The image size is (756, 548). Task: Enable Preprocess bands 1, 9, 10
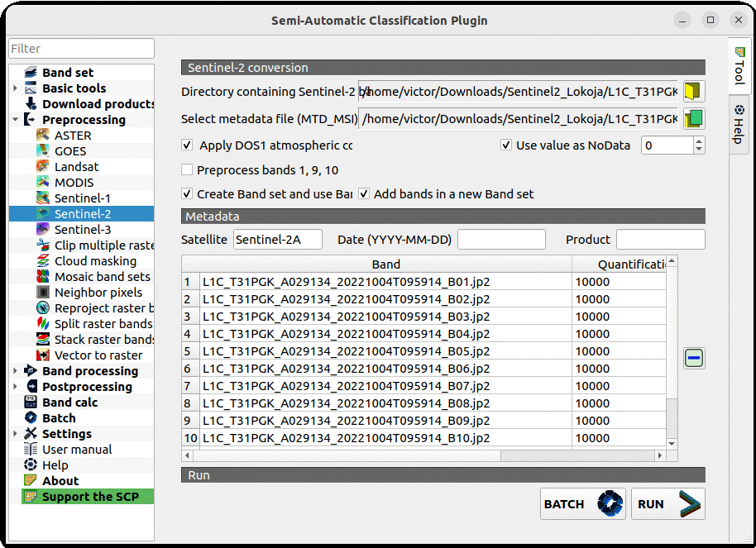pos(187,170)
